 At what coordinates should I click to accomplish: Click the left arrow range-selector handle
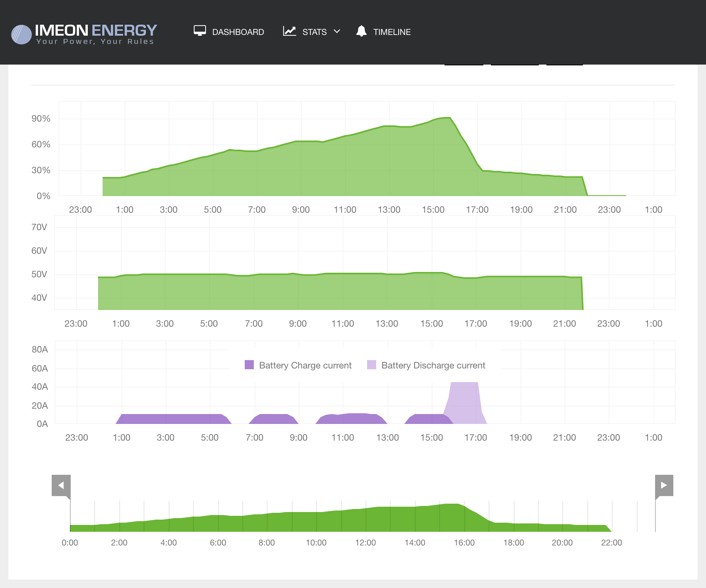tap(61, 485)
